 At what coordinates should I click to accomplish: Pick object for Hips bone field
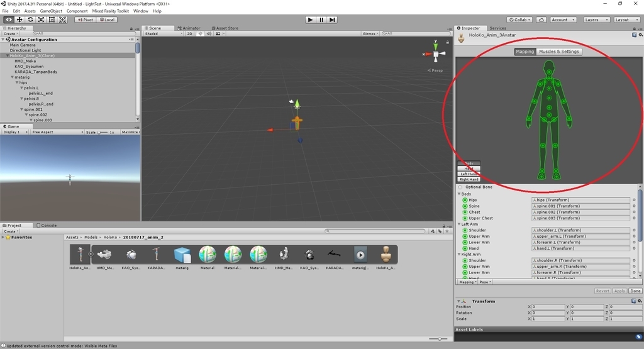pos(634,200)
